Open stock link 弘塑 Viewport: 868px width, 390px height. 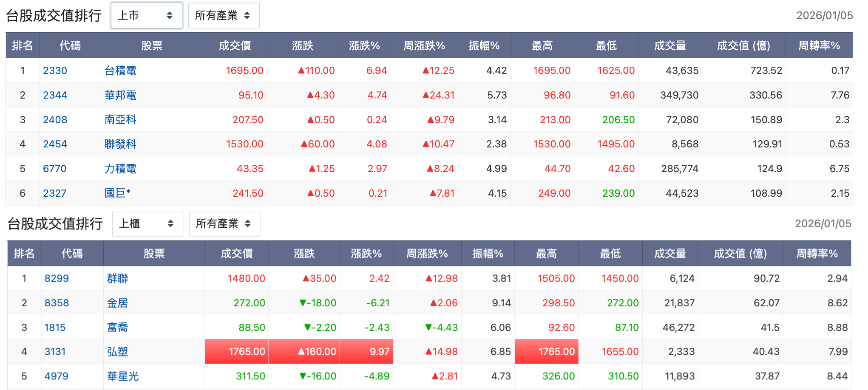tap(118, 352)
